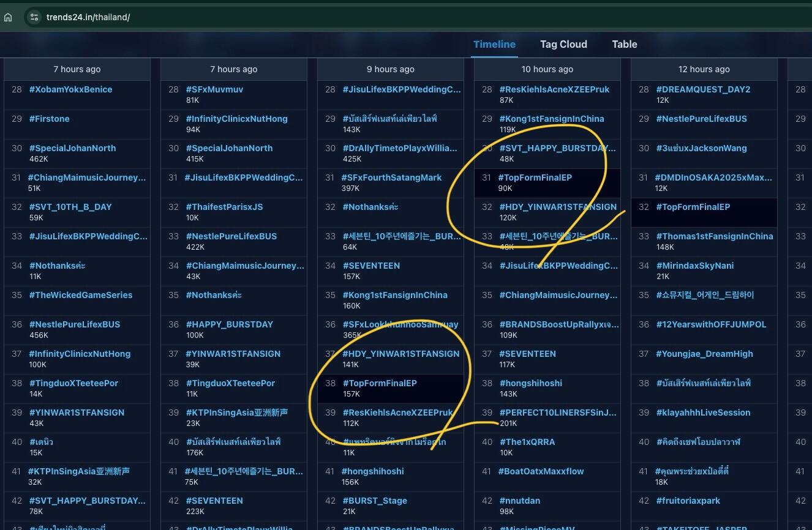This screenshot has width=812, height=530.
Task: Open #HDY_YINWAR1STFANSIGN in the 9 hours ago column
Action: pyautogui.click(x=401, y=354)
